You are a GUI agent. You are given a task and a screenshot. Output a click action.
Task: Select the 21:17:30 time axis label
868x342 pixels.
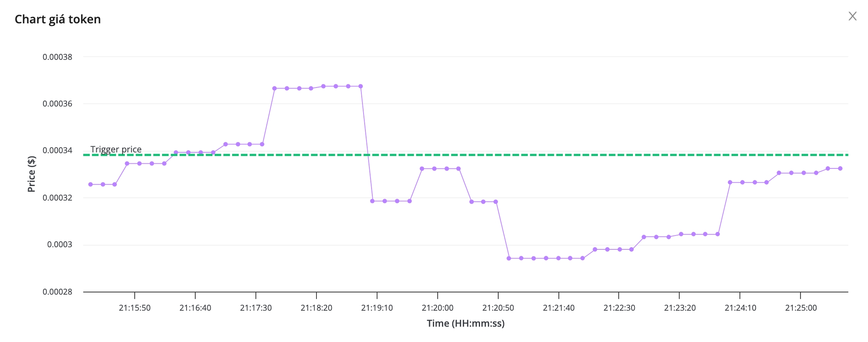[256, 308]
